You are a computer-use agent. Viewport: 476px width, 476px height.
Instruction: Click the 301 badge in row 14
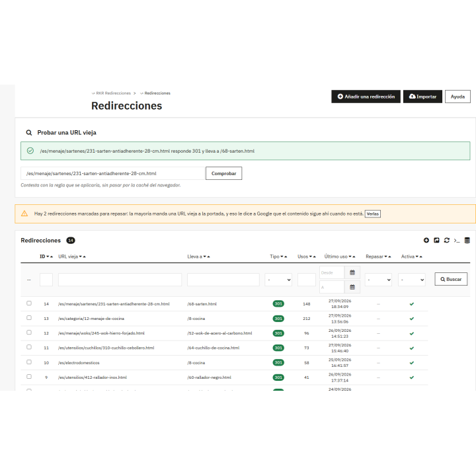click(x=278, y=304)
